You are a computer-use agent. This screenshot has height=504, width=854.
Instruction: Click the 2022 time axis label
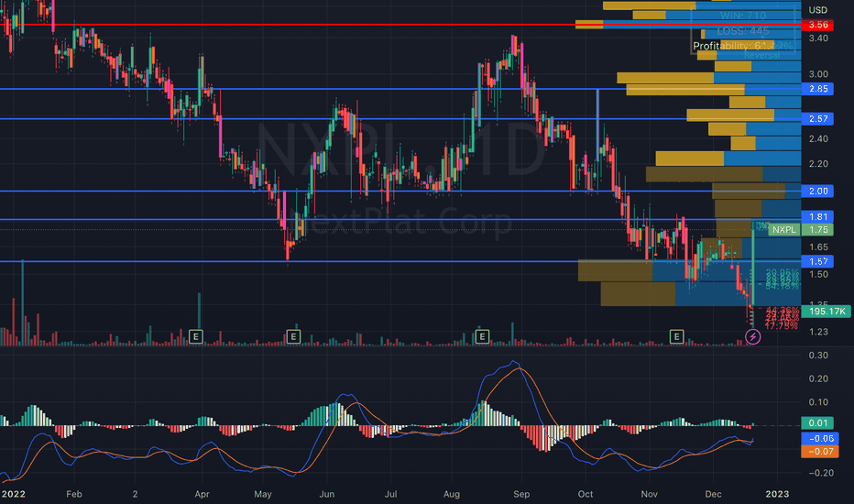coord(13,494)
